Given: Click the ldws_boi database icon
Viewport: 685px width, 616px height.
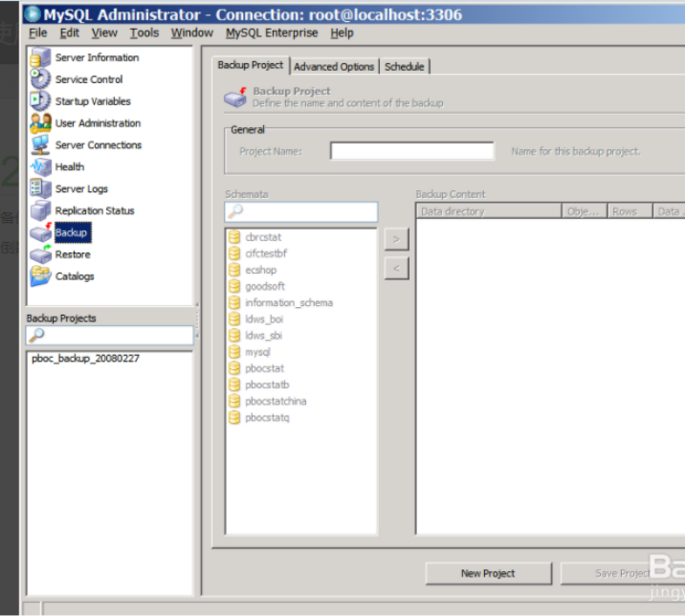Looking at the screenshot, I should tap(234, 319).
